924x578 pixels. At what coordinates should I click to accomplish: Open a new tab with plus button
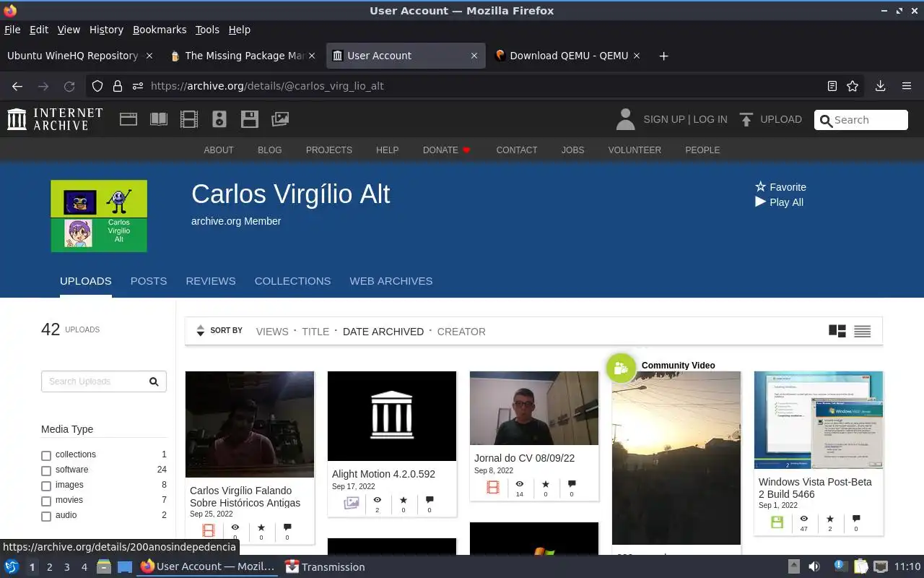pos(663,56)
